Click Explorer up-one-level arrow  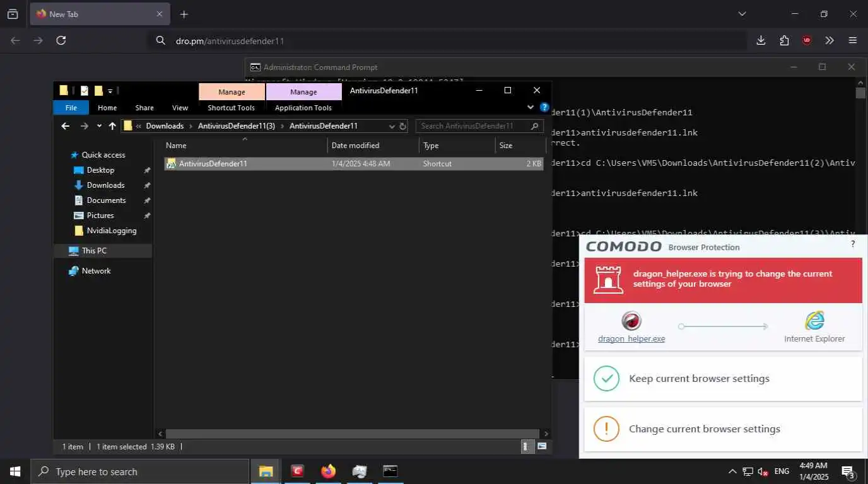tap(112, 126)
